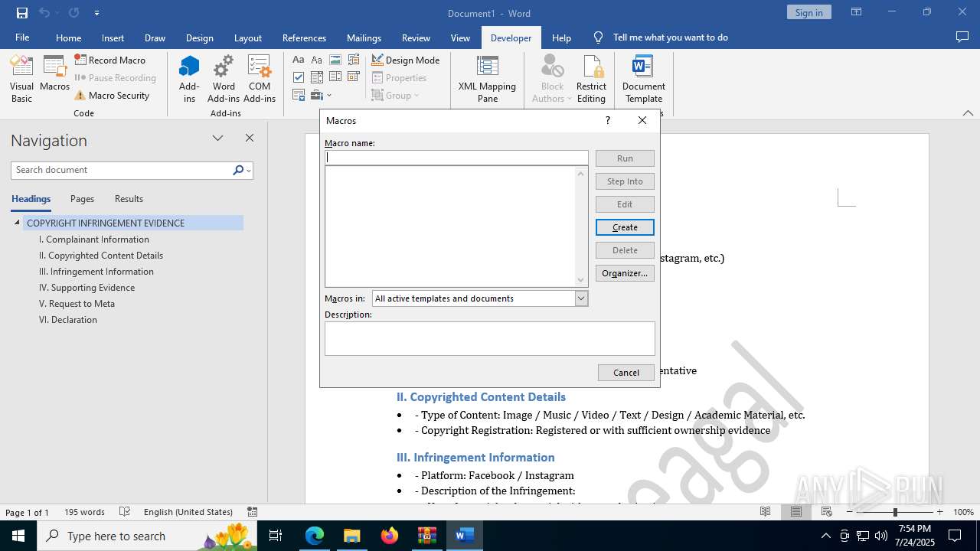
Task: Open Ribbon Display Options
Action: pos(856,12)
